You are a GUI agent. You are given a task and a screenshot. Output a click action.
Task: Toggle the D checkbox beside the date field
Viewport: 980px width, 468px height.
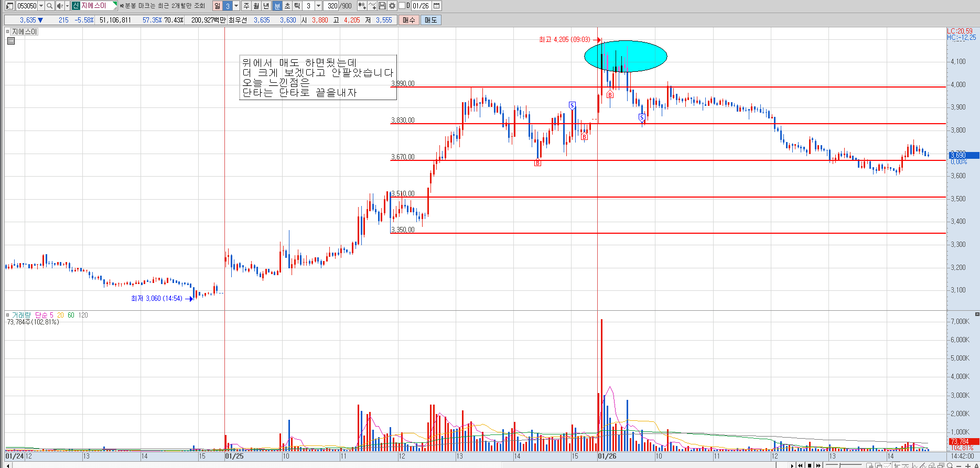click(402, 6)
